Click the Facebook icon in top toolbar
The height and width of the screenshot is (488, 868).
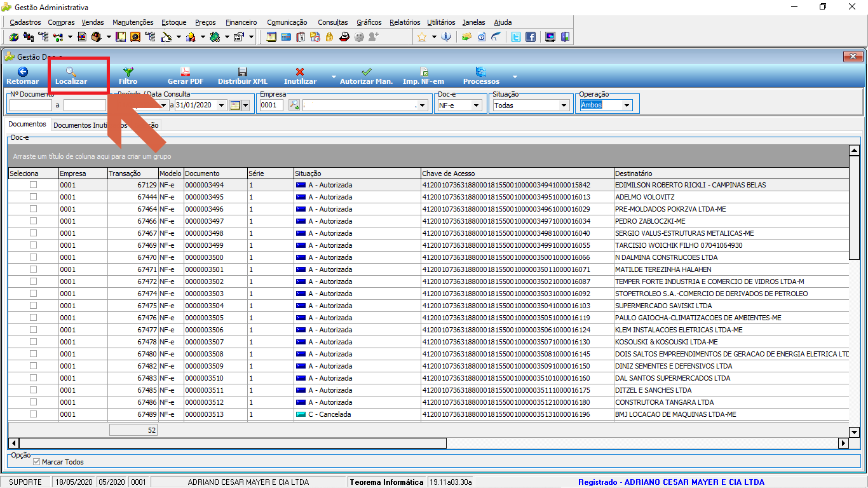click(x=530, y=37)
